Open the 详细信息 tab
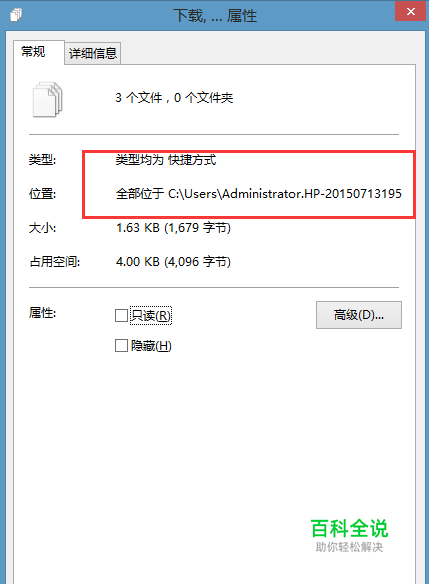The height and width of the screenshot is (584, 429). (x=93, y=53)
